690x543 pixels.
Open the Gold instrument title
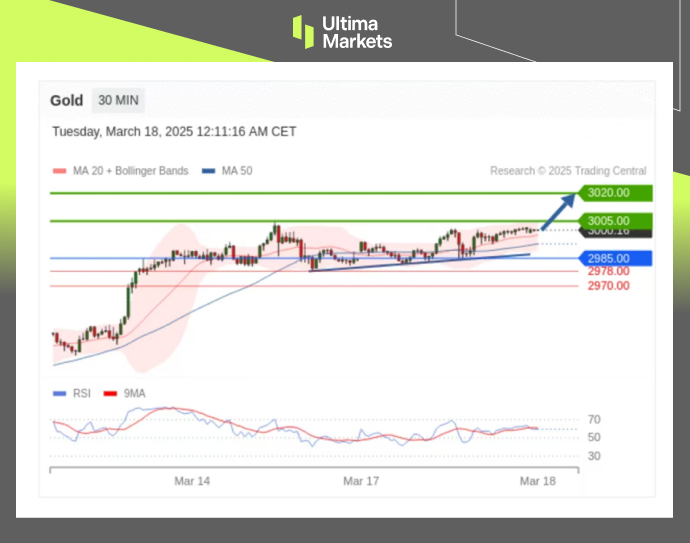click(67, 101)
